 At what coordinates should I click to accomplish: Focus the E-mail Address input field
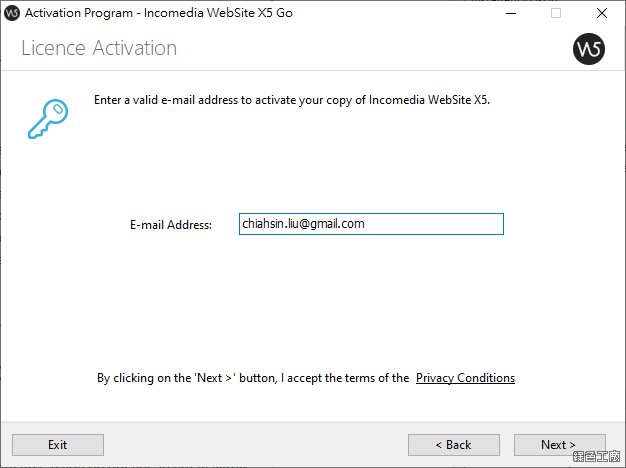click(371, 224)
